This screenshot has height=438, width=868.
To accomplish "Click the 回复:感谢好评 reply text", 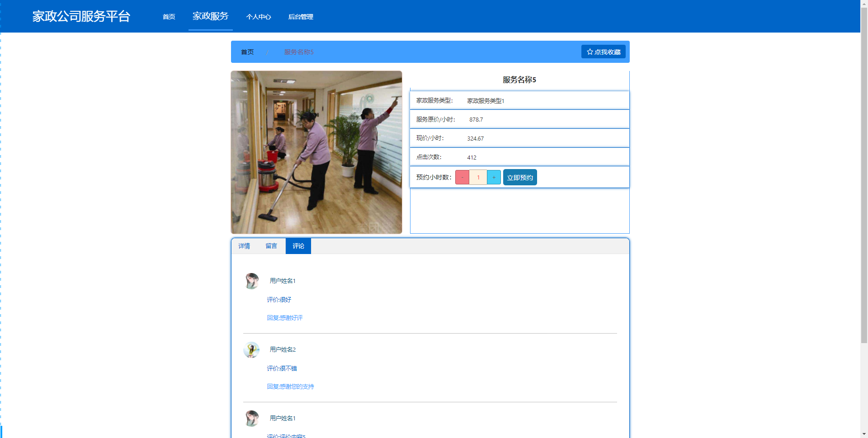I will point(285,318).
